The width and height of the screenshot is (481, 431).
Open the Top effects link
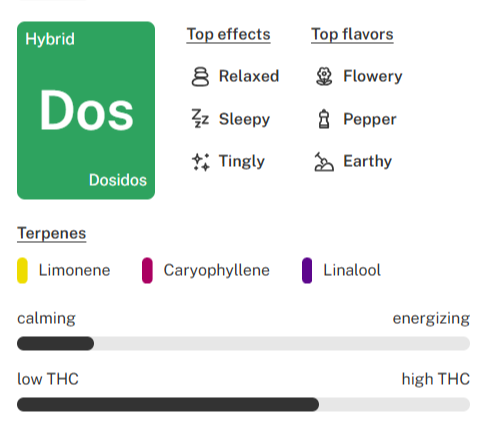(228, 35)
